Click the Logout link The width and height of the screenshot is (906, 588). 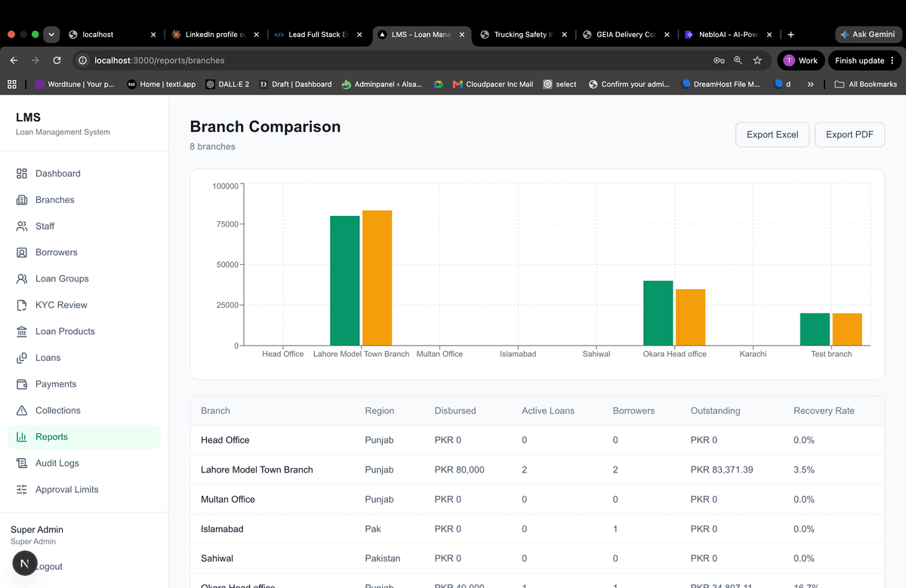click(50, 567)
